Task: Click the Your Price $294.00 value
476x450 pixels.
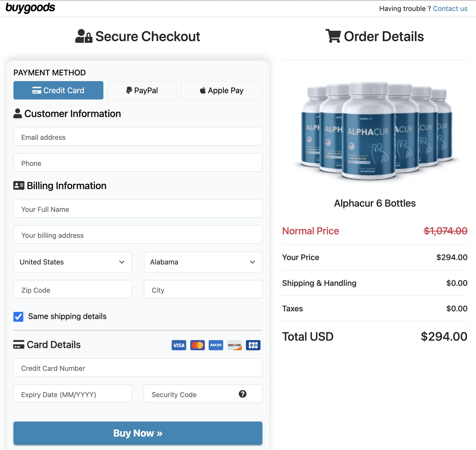Action: pos(452,257)
